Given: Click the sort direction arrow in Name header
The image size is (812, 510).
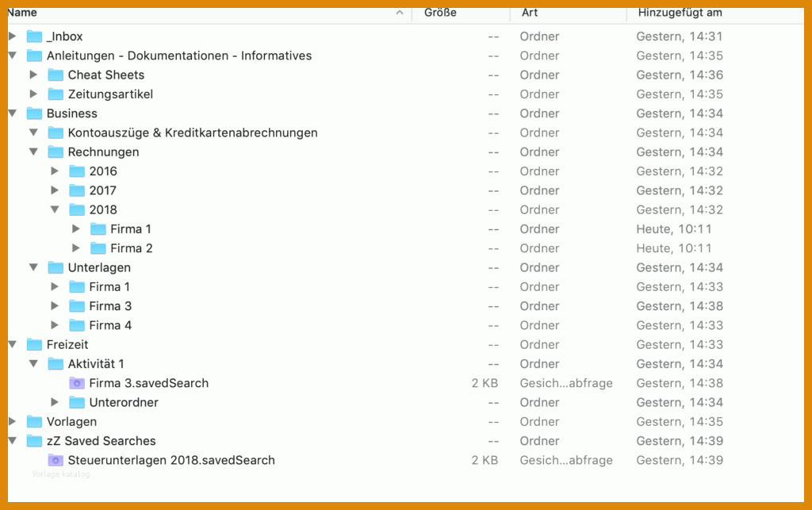Looking at the screenshot, I should (x=400, y=13).
